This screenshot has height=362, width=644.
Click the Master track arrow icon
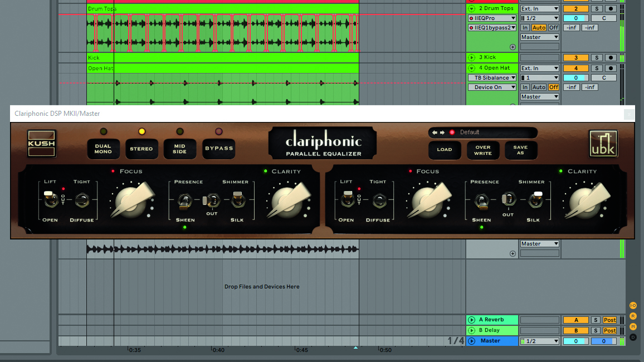coord(471,341)
